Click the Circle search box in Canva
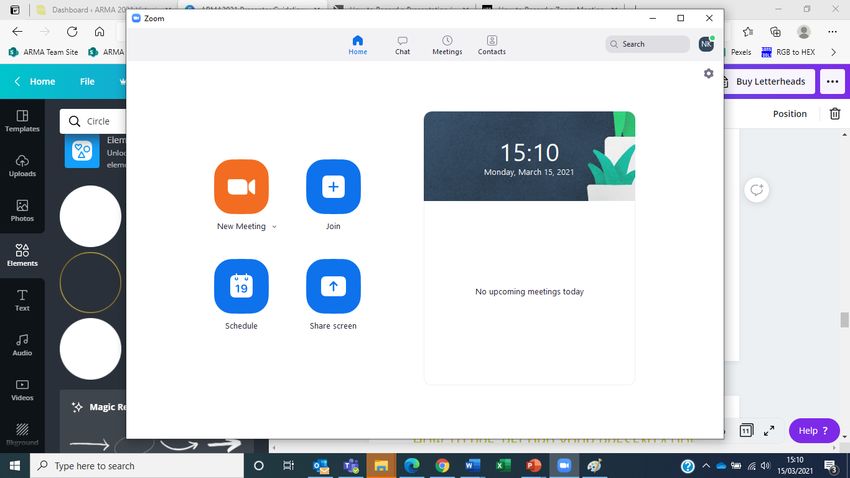This screenshot has height=478, width=850. pyautogui.click(x=93, y=121)
